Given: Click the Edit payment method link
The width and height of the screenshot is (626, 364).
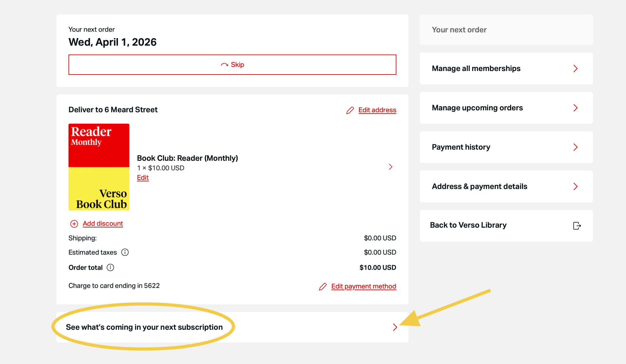Looking at the screenshot, I should 363,286.
